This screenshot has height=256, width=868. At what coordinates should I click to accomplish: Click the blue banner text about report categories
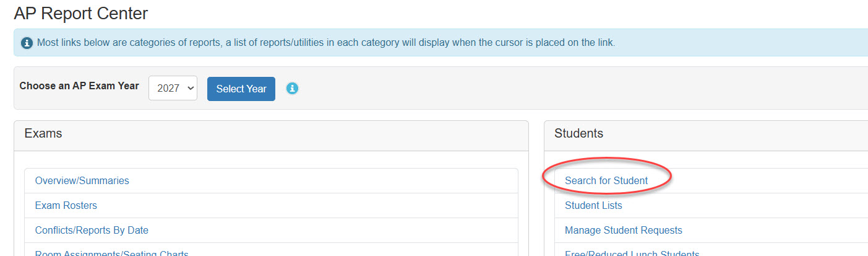(326, 43)
